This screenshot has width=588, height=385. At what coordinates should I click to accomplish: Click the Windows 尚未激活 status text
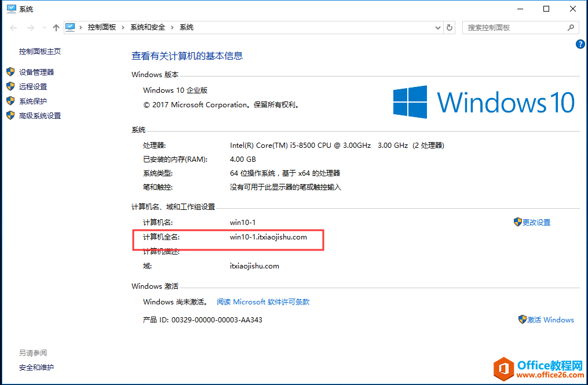point(176,302)
